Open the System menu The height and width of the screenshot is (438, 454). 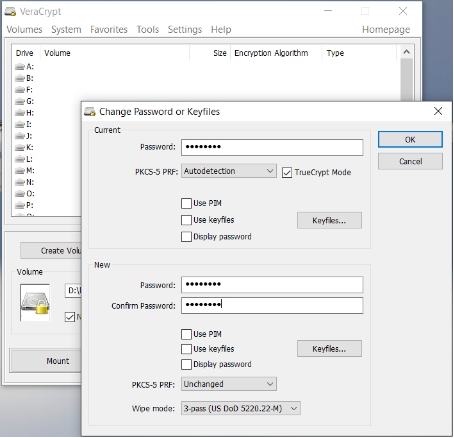tap(66, 30)
